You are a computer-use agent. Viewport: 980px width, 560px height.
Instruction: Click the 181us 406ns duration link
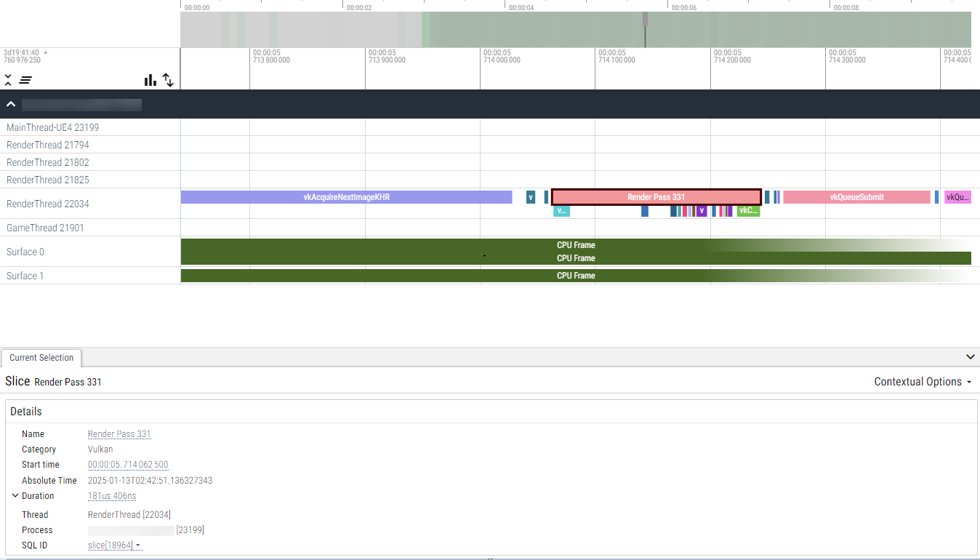[111, 495]
